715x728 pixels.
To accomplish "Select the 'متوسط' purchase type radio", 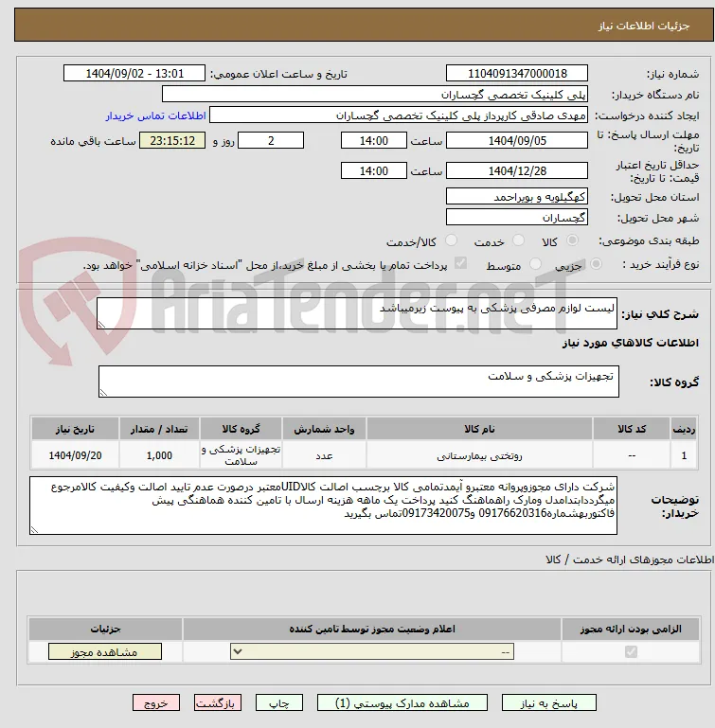I will point(535,264).
